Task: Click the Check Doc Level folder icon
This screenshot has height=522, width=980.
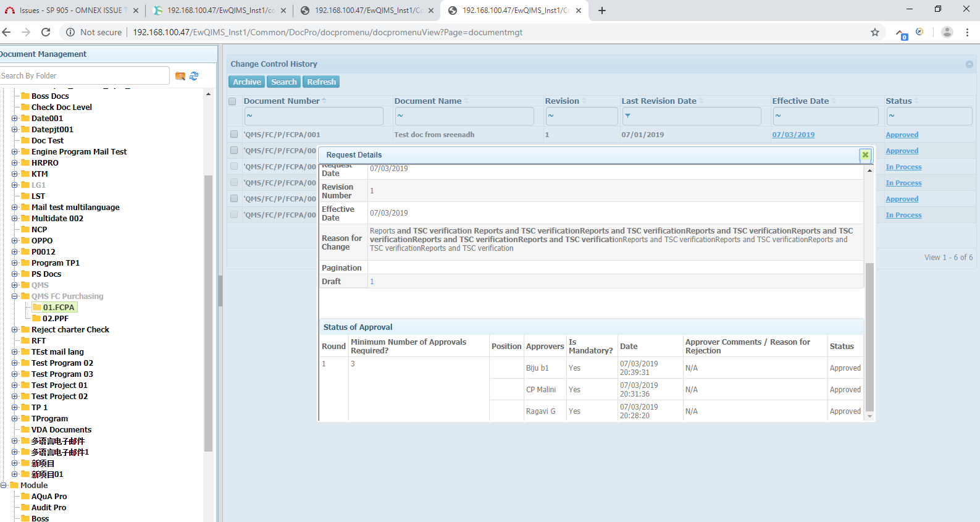Action: coord(25,107)
